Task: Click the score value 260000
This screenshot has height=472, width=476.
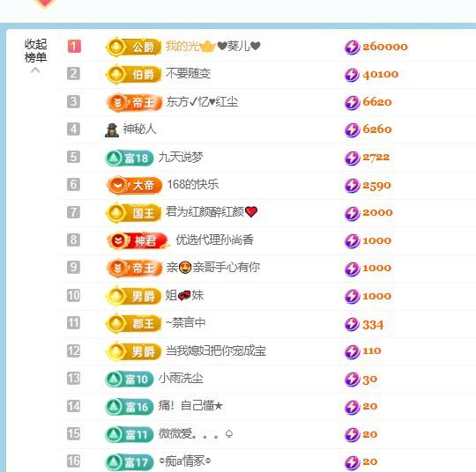Action: pyautogui.click(x=385, y=47)
